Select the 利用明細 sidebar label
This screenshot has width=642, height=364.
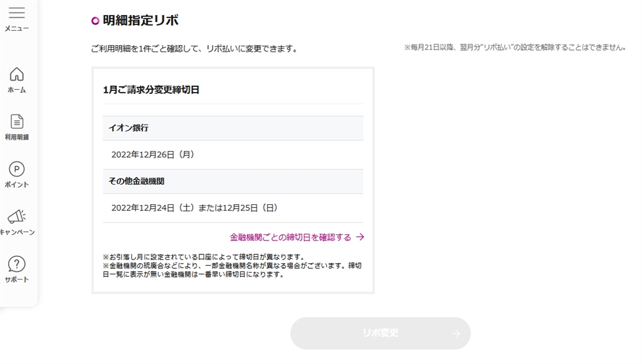coord(17,137)
